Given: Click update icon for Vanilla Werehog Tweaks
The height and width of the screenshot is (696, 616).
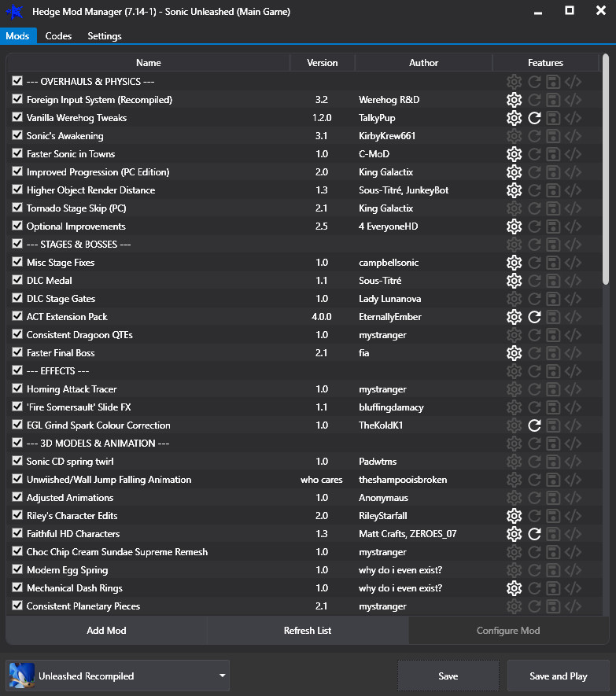Looking at the screenshot, I should click(x=534, y=118).
